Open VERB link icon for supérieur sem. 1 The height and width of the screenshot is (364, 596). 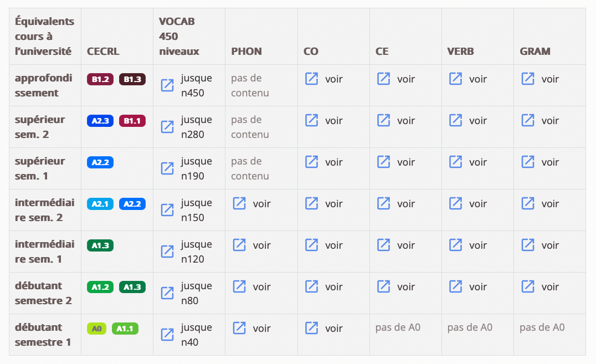click(455, 162)
